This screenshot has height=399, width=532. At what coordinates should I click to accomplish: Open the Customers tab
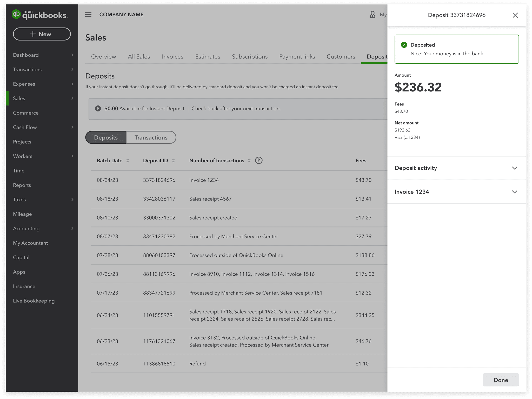click(341, 57)
